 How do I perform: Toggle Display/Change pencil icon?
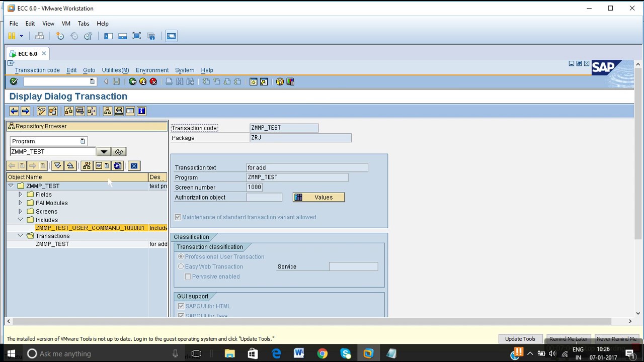coord(41,111)
